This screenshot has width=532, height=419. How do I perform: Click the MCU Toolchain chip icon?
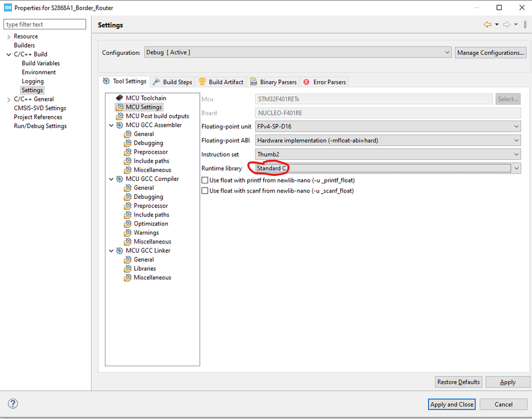[119, 98]
